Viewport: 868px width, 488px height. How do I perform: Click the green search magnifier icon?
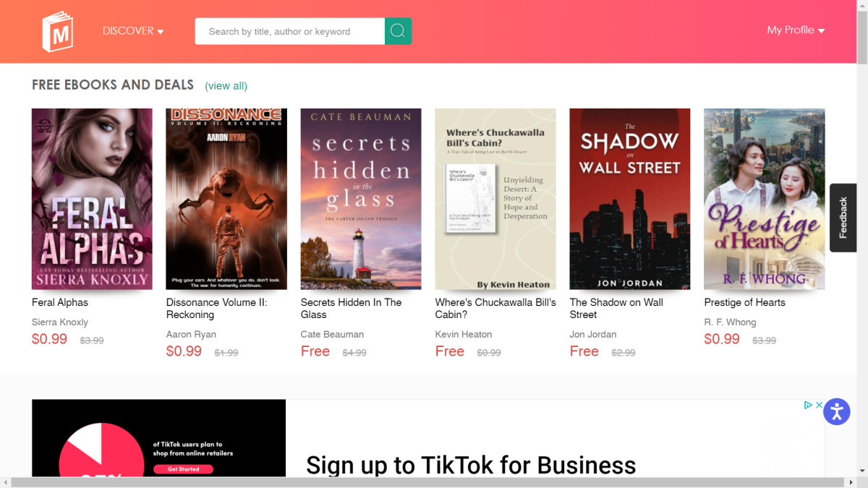(x=398, y=31)
